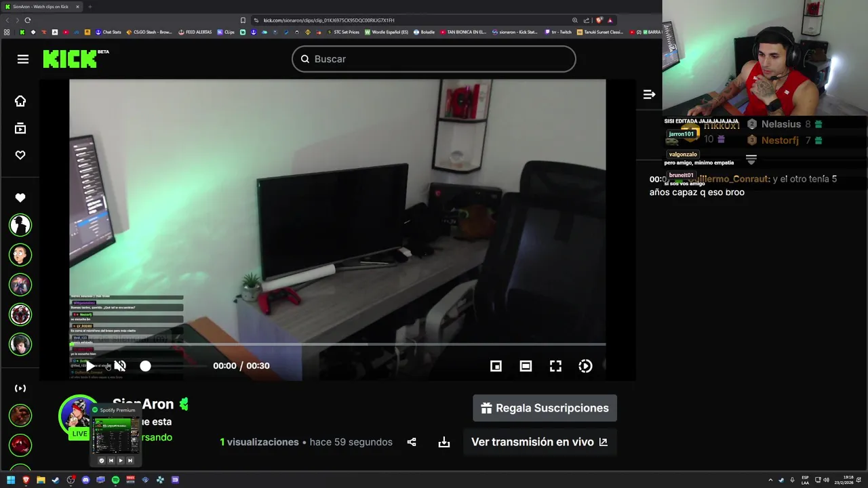Click the Nelasius leaderboard name

coord(781,124)
